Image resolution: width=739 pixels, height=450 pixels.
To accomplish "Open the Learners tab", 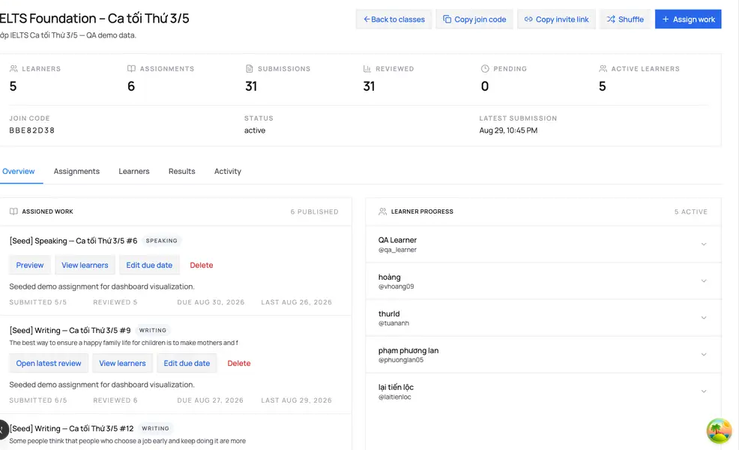I will (134, 171).
